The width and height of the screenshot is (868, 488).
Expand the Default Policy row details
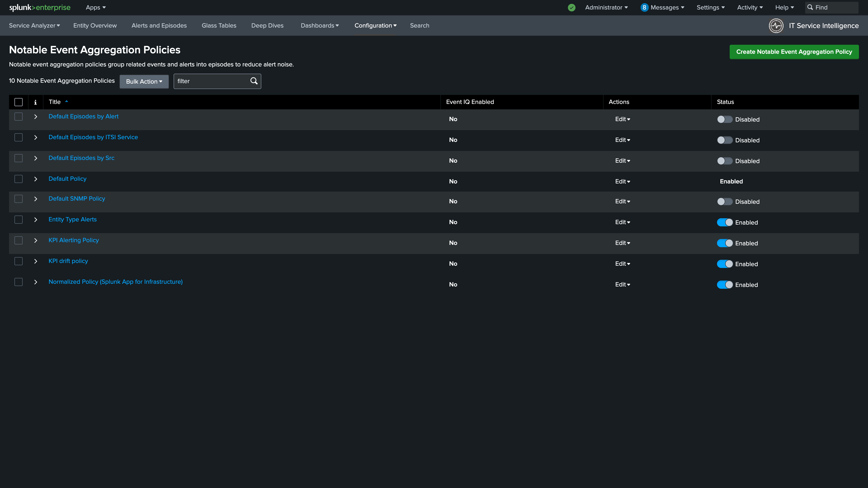click(35, 179)
